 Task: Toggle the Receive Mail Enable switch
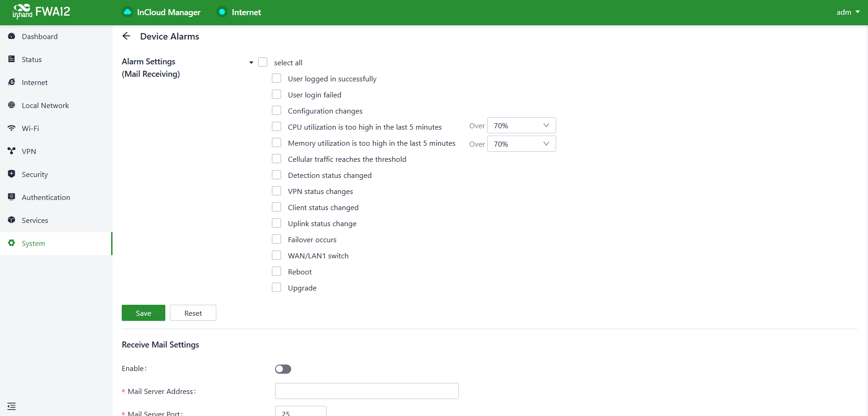click(283, 369)
